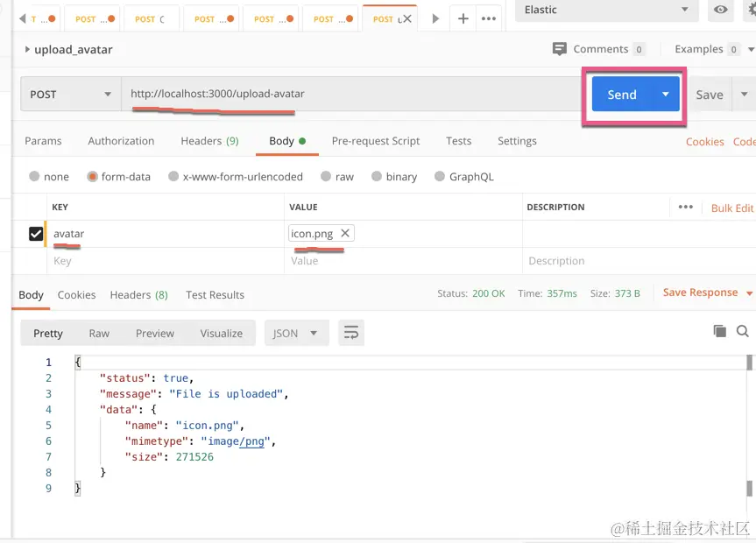The image size is (756, 543).
Task: Open the tab options three-dot menu
Action: click(x=489, y=18)
